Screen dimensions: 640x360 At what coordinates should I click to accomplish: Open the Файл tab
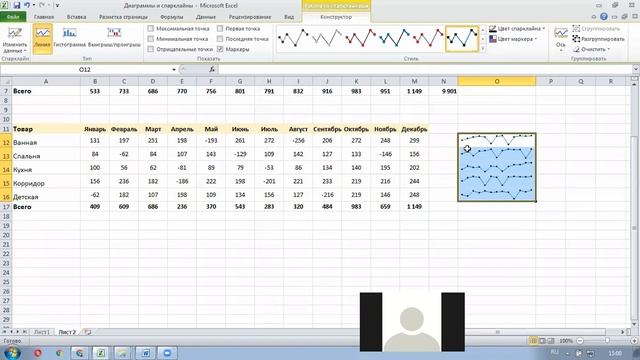[x=13, y=17]
